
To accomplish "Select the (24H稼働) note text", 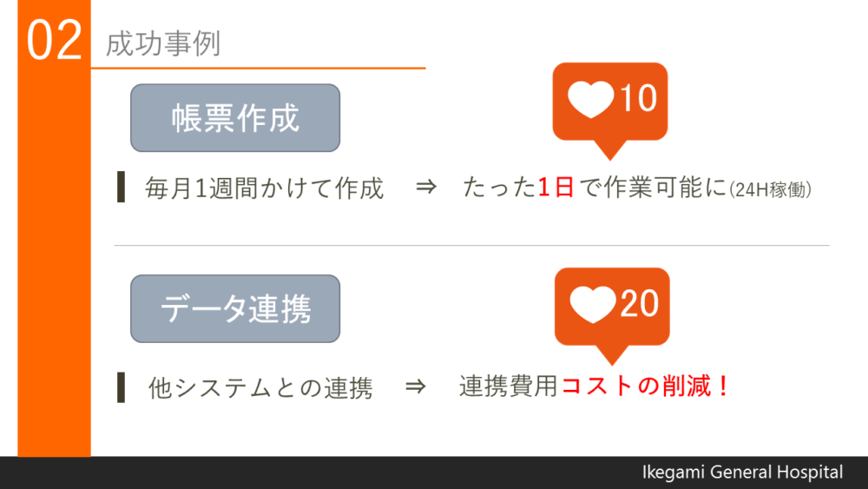I will pyautogui.click(x=770, y=190).
